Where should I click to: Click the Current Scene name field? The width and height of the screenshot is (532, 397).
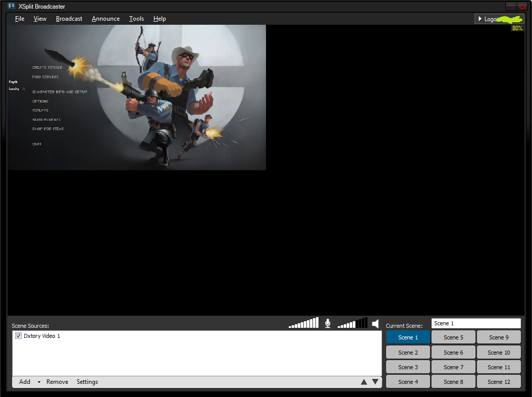point(475,323)
